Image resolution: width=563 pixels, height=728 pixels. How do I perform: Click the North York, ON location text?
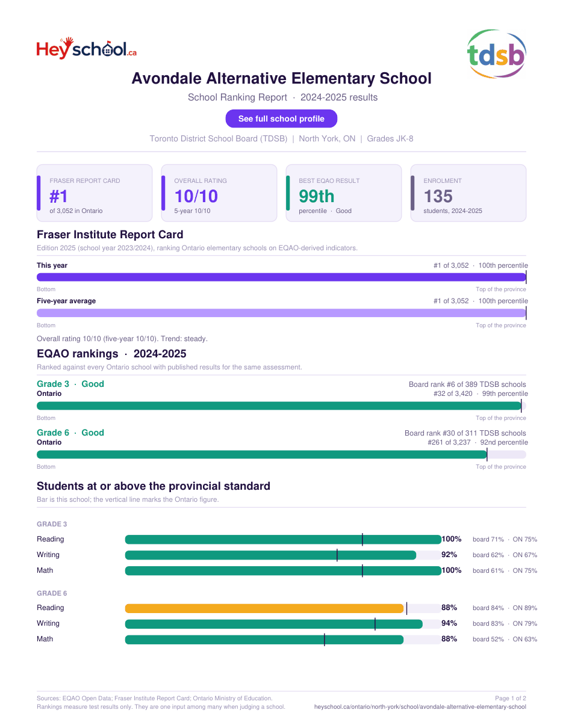tap(327, 139)
